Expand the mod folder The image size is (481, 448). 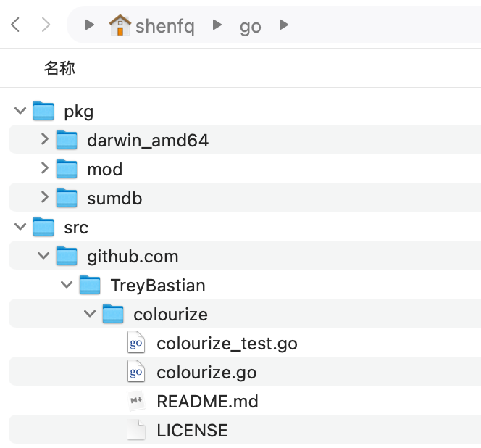[44, 169]
